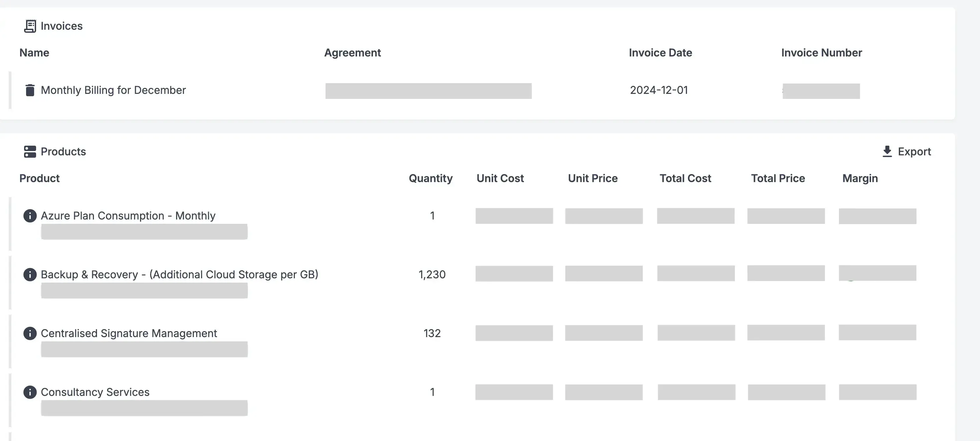
Task: Click the Invoice Date column header
Action: 660,52
